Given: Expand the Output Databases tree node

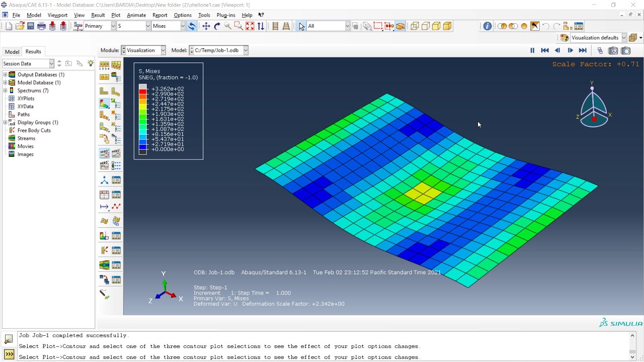Looking at the screenshot, I should [x=5, y=74].
